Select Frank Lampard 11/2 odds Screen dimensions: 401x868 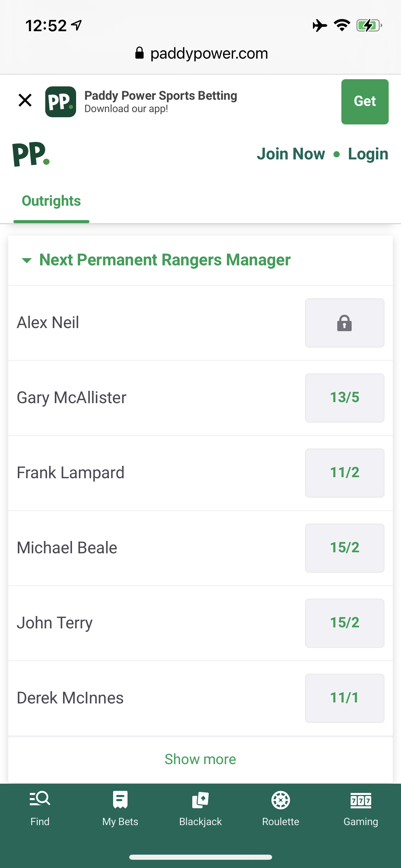pyautogui.click(x=344, y=473)
